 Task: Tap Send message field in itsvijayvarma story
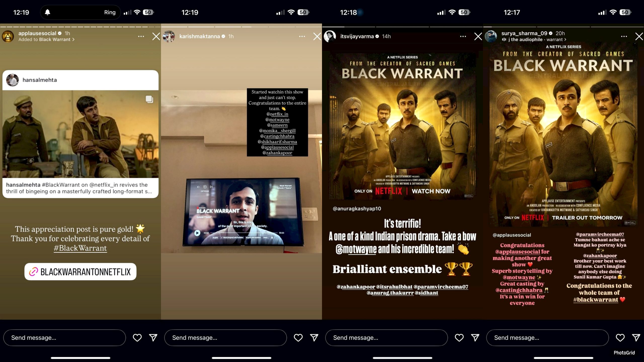tap(386, 338)
